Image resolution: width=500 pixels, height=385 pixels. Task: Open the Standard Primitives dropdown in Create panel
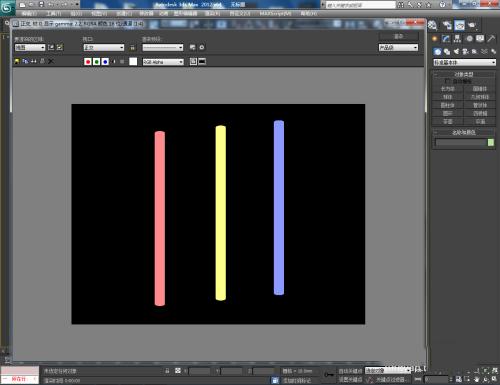click(464, 62)
